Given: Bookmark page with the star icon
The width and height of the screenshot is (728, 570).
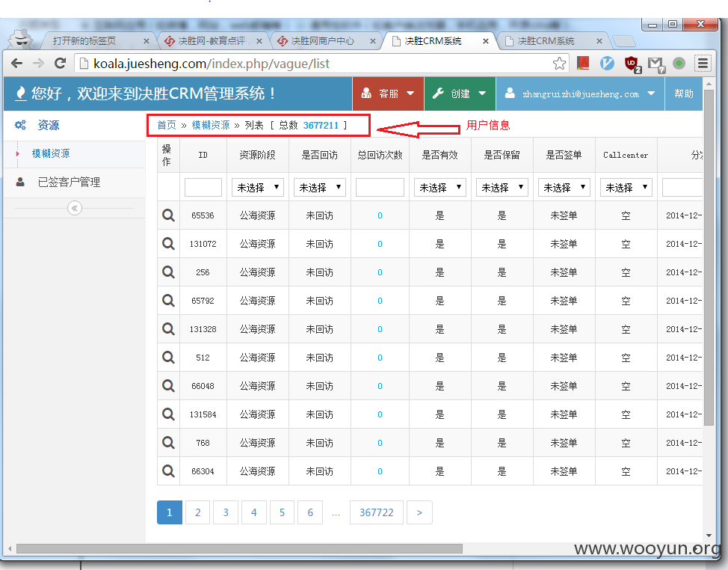Looking at the screenshot, I should [560, 63].
